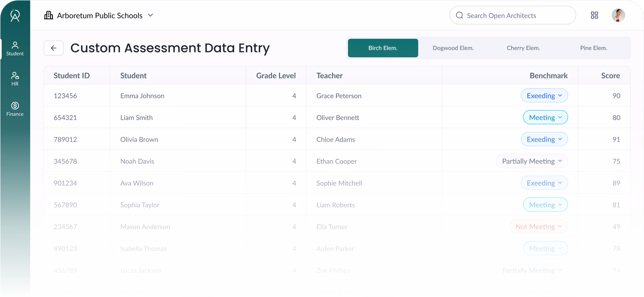Go to the Finance section
Screen dimensions: 644x297
point(15,109)
